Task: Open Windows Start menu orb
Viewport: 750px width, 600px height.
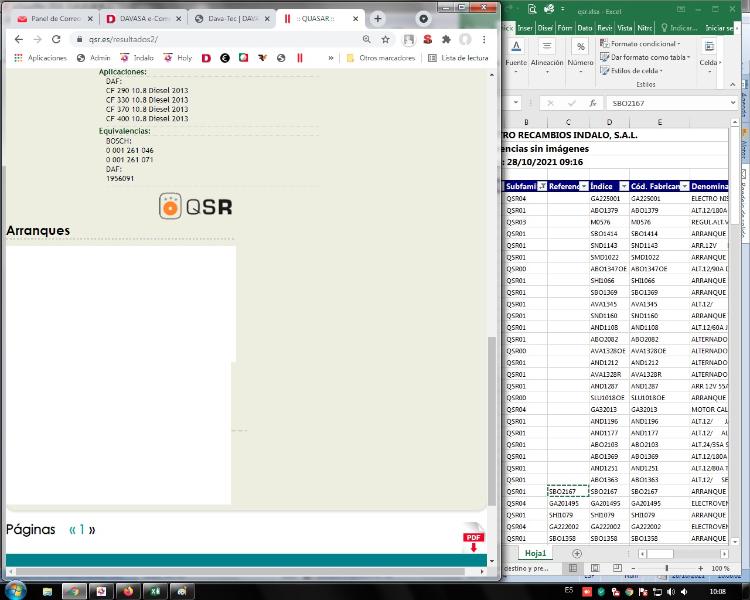Action: click(16, 591)
